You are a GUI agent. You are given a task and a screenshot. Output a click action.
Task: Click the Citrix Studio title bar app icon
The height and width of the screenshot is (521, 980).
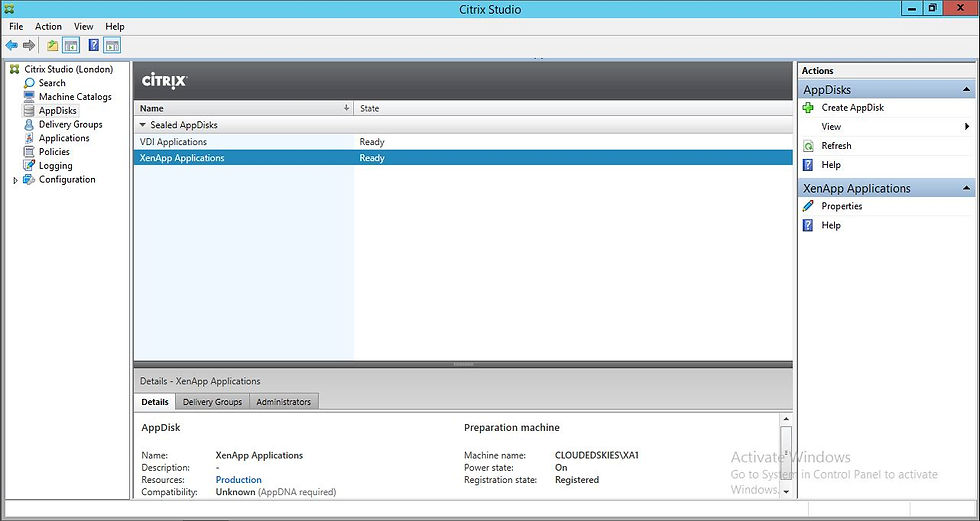[9, 9]
